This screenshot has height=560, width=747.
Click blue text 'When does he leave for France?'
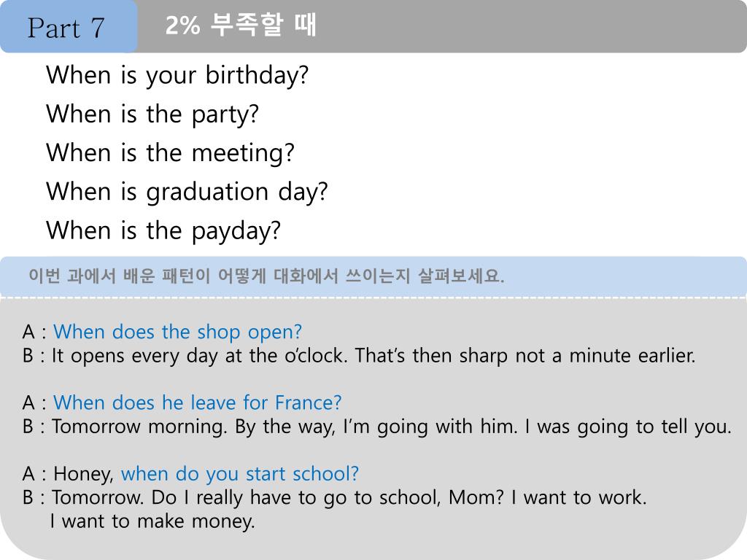(197, 402)
